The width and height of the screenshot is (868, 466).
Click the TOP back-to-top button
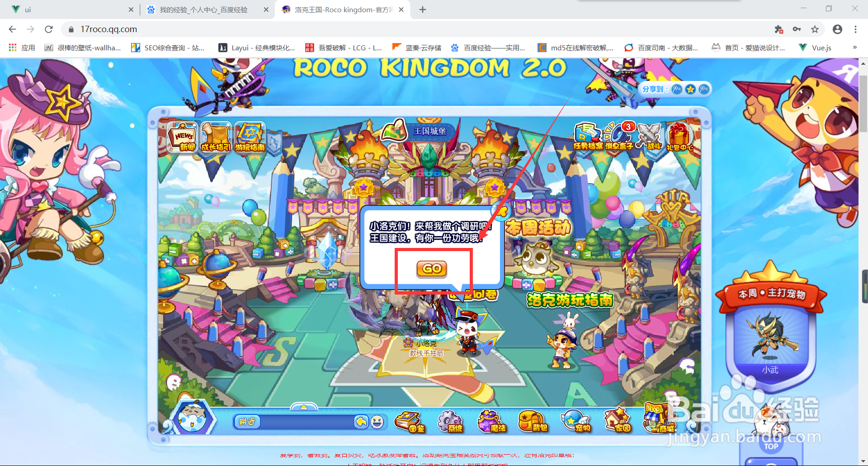[x=771, y=447]
